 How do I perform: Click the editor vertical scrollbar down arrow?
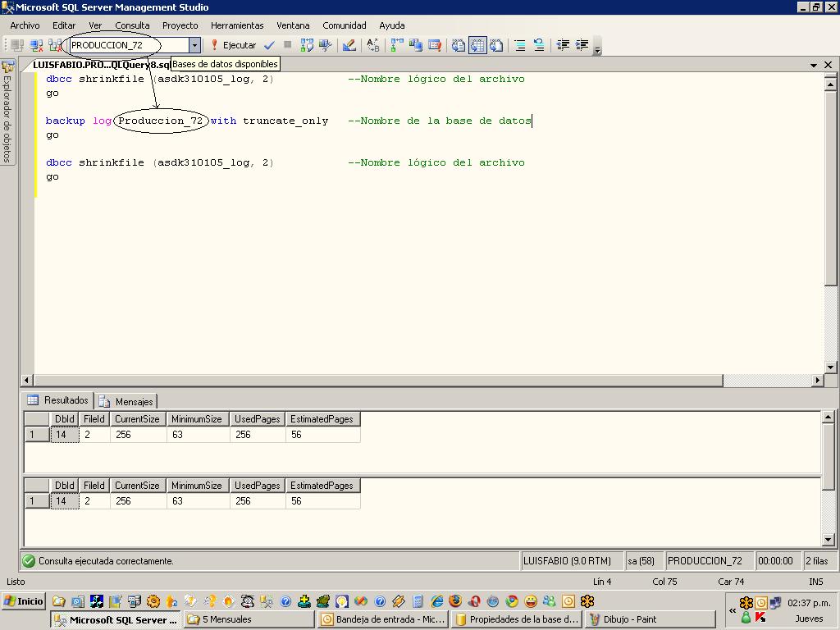[x=830, y=367]
